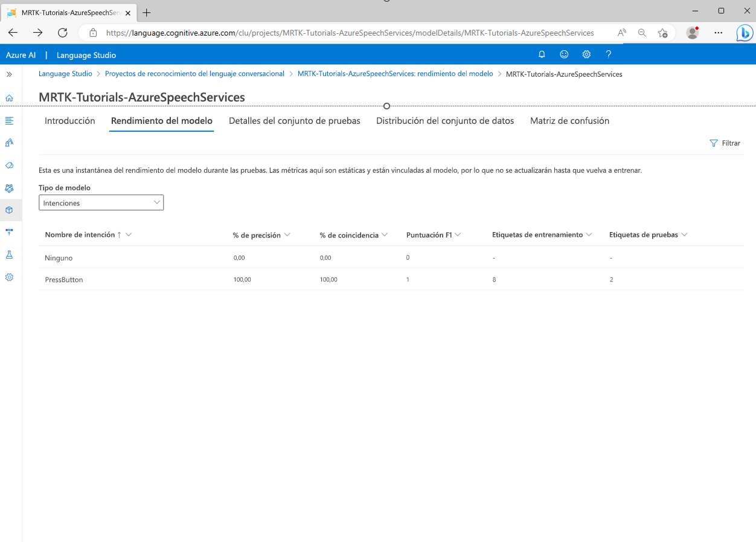
Task: Select the cube model performance icon in the sidebar
Action: pyautogui.click(x=9, y=210)
